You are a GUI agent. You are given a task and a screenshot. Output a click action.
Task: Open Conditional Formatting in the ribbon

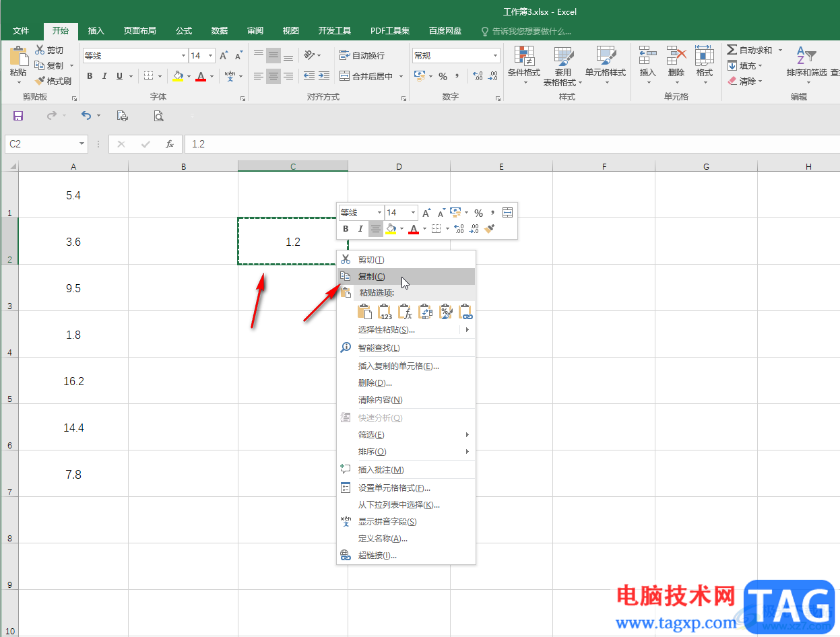tap(523, 65)
